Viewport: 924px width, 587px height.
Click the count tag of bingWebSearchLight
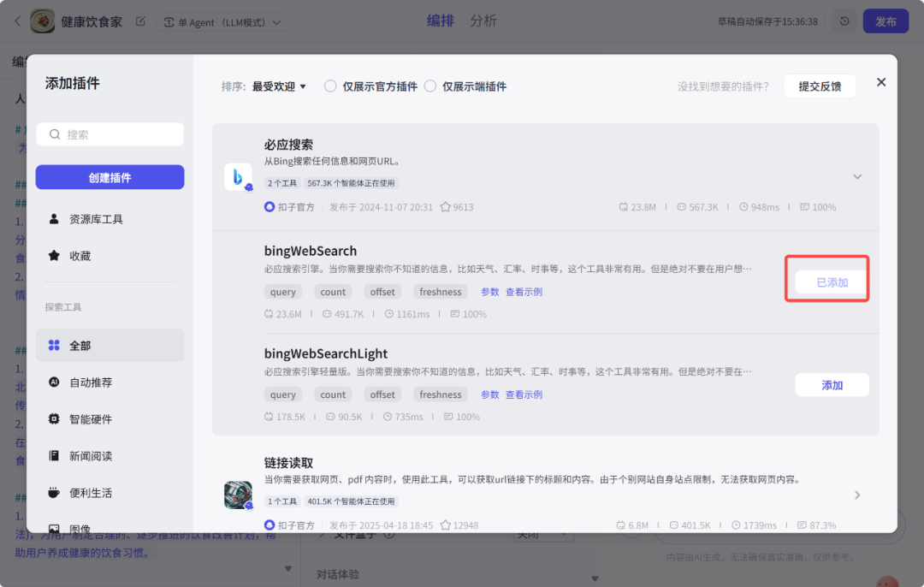[333, 394]
